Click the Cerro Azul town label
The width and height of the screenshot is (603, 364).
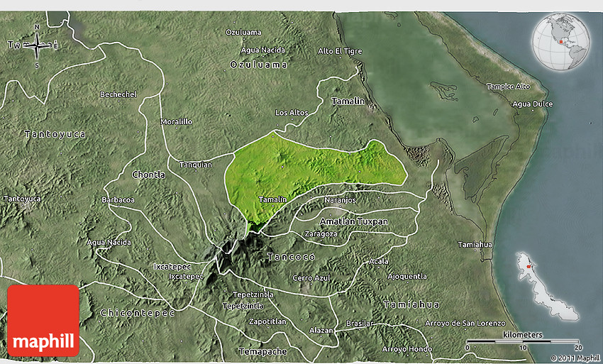tap(311, 277)
